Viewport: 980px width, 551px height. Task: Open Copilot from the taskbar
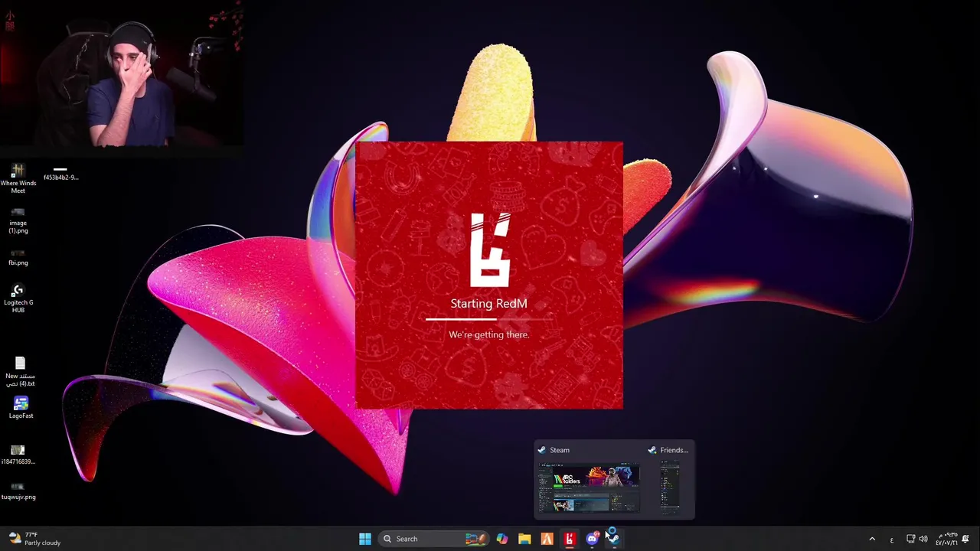point(502,539)
